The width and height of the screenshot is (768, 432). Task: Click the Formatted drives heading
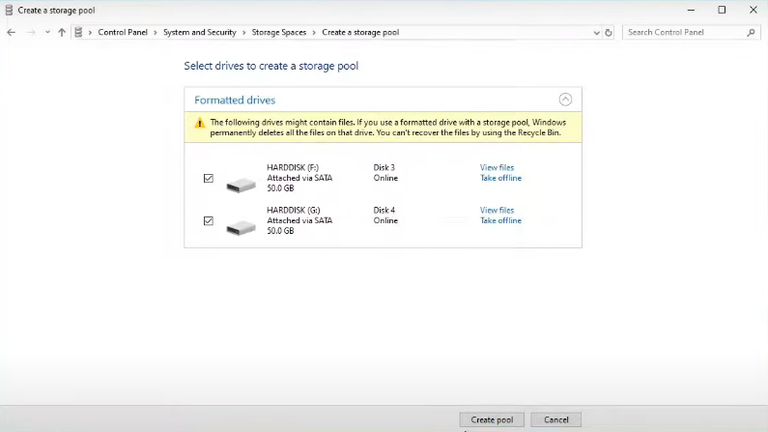[x=235, y=100]
